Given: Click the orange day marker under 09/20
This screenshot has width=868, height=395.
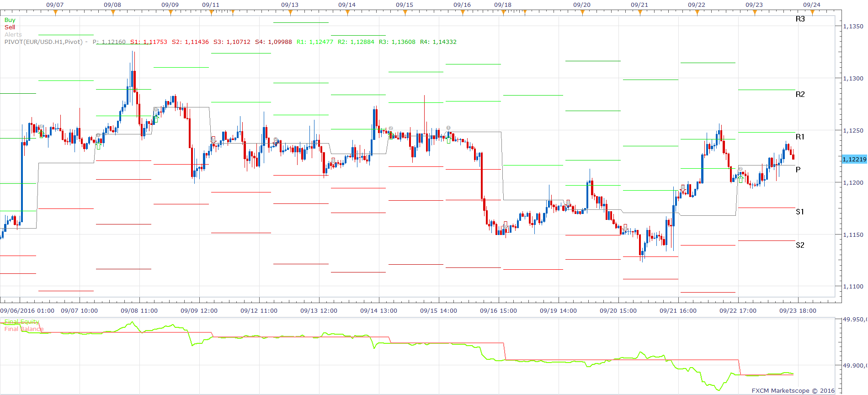Looking at the screenshot, I should click(582, 13).
